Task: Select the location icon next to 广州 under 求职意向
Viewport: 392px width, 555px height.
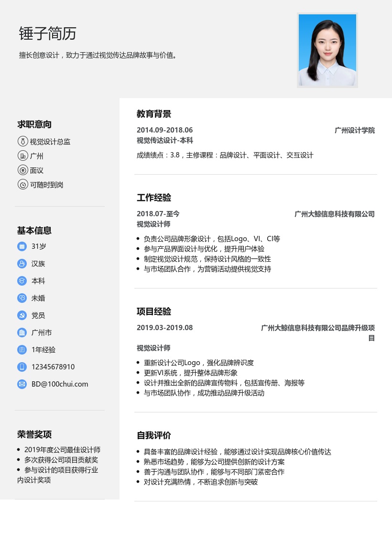Action: [x=23, y=155]
